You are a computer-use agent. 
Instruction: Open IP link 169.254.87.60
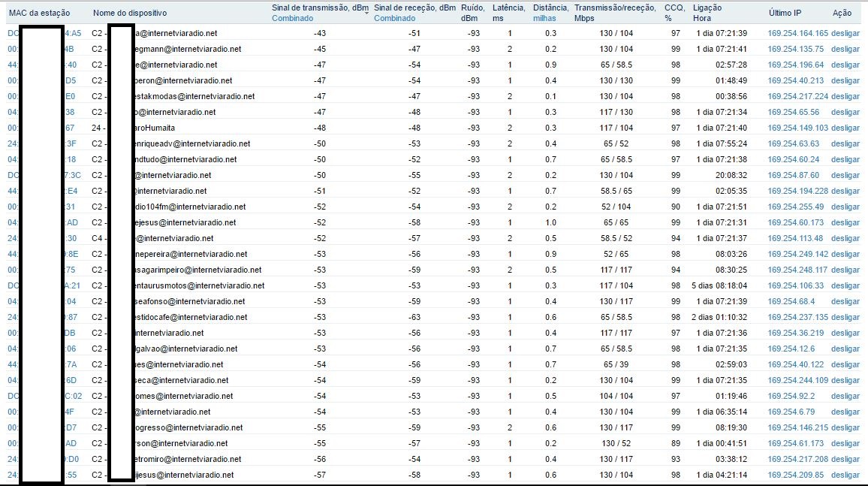[x=793, y=175]
